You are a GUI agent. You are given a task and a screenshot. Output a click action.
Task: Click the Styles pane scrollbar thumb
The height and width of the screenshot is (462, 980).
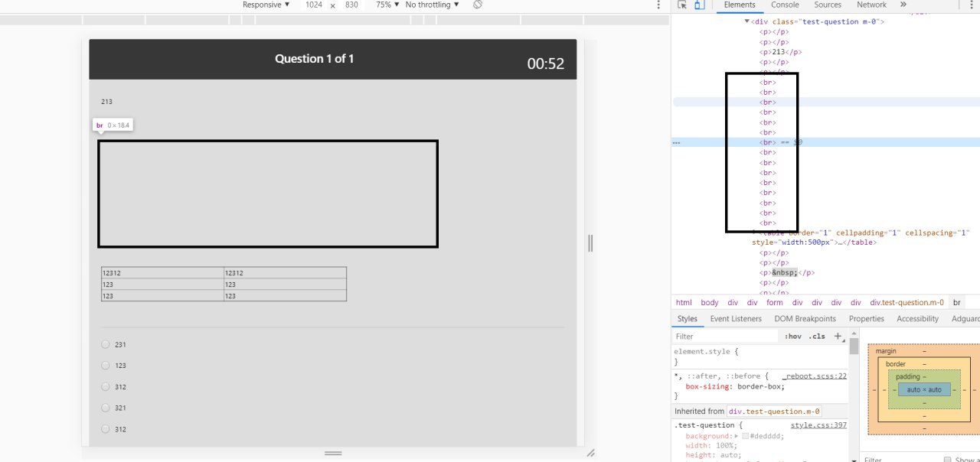pos(854,347)
